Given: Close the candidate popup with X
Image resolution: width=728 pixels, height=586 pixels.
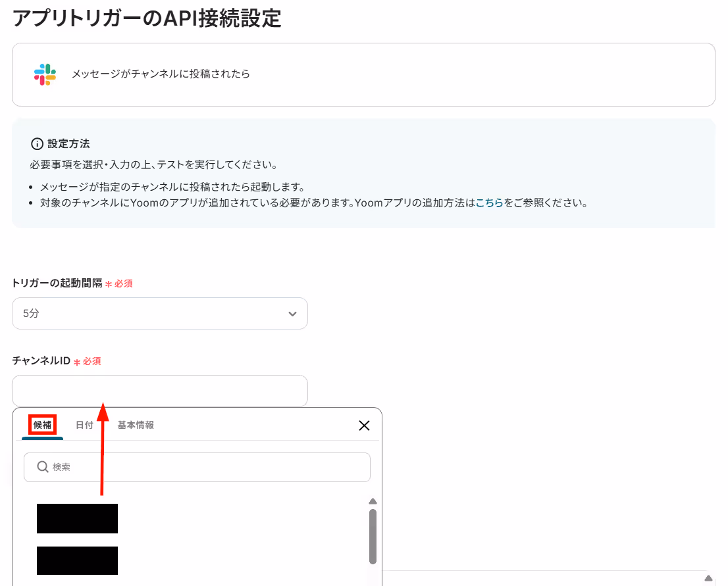Looking at the screenshot, I should tap(364, 426).
